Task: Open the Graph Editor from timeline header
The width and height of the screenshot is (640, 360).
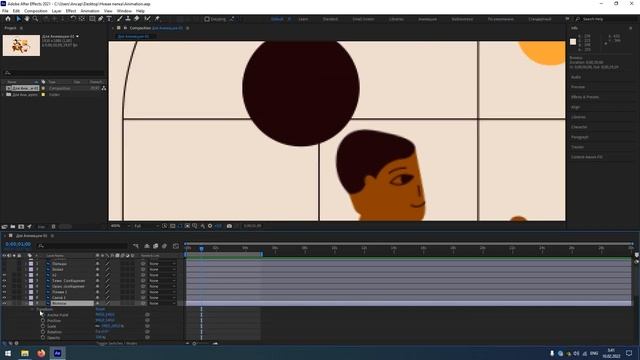Action: pyautogui.click(x=176, y=246)
